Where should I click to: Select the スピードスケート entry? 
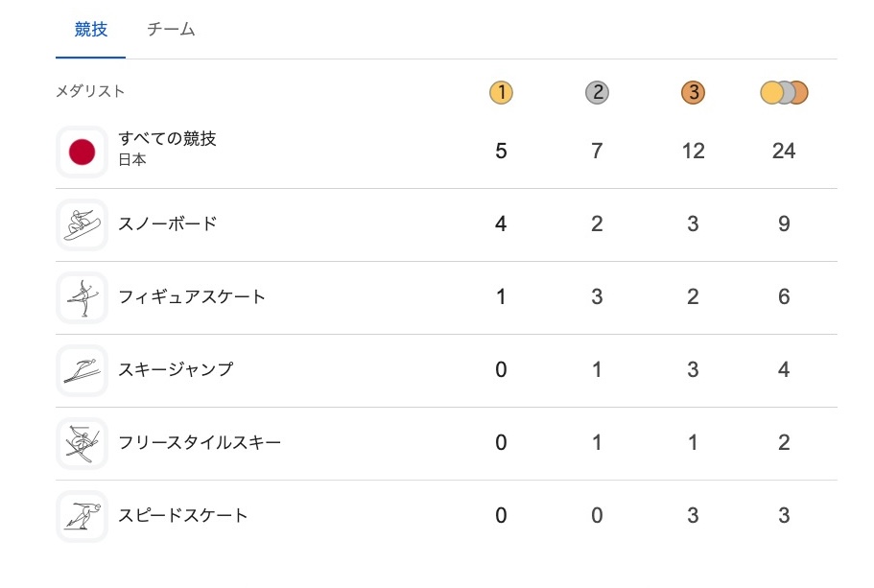tap(183, 516)
